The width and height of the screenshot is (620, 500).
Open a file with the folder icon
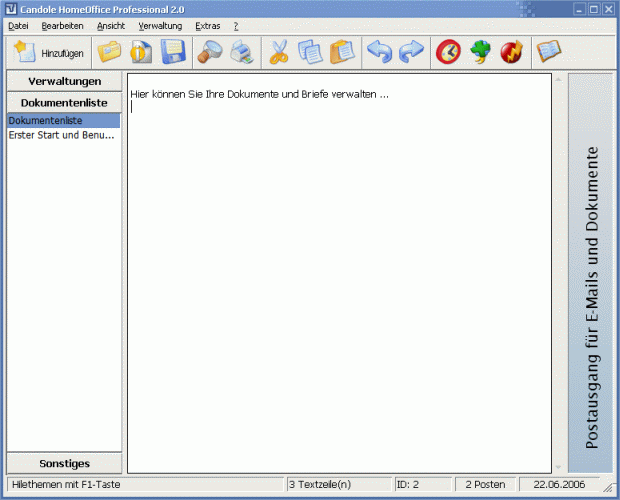[109, 52]
